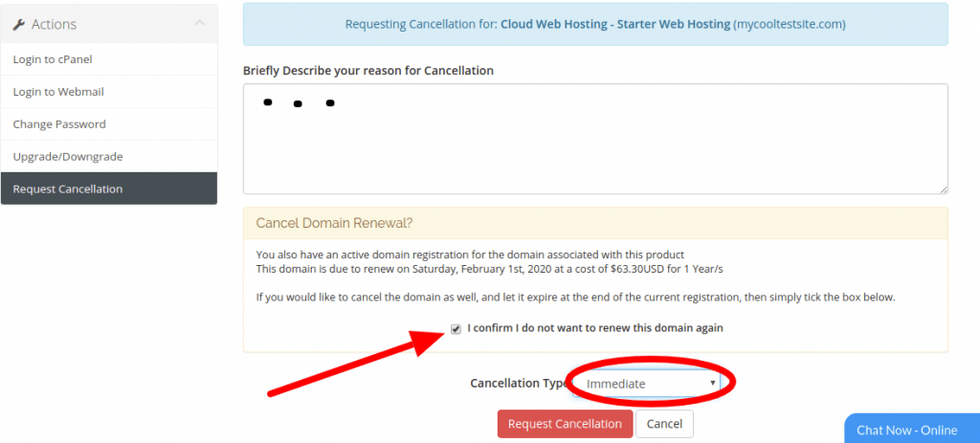This screenshot has width=980, height=443.
Task: Click the 'I confirm I do not want to renew' label
Action: click(595, 328)
